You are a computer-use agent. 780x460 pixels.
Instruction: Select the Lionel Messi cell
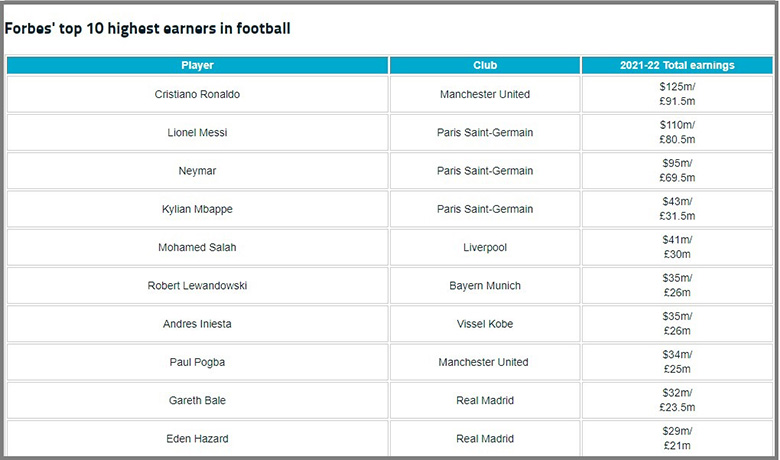click(197, 132)
